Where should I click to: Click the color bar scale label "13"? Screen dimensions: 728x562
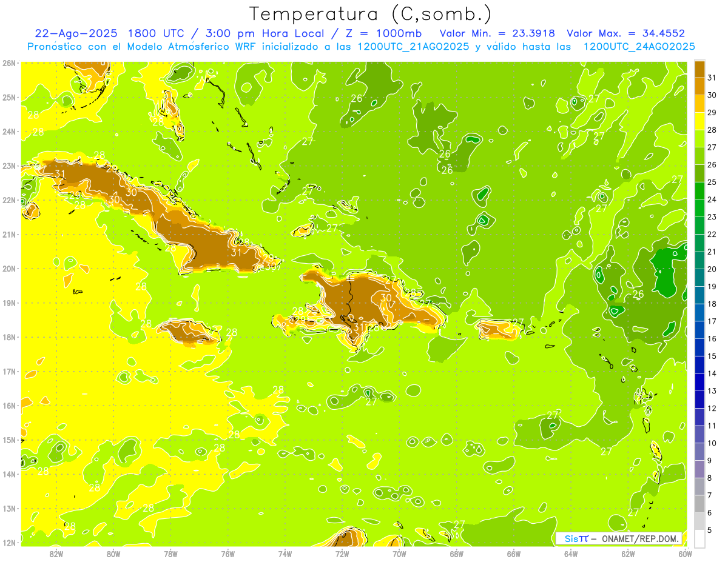(712, 390)
